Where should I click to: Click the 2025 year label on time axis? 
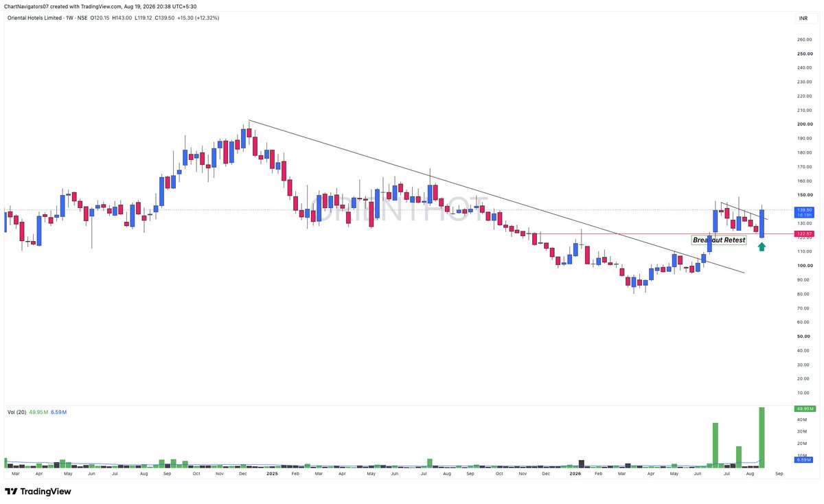point(272,474)
